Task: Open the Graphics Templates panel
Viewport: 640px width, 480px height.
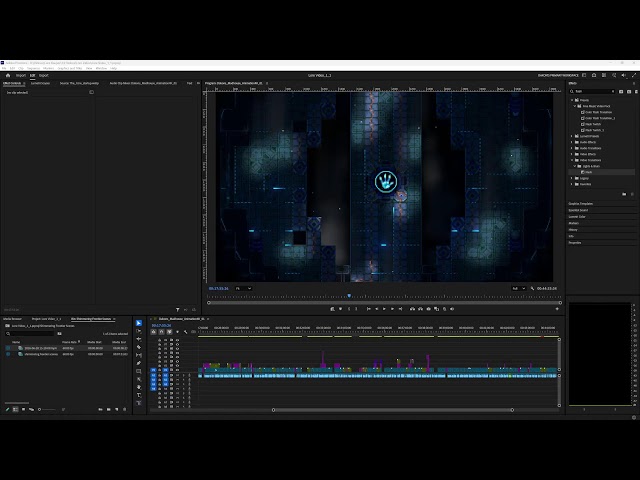Action: [581, 203]
